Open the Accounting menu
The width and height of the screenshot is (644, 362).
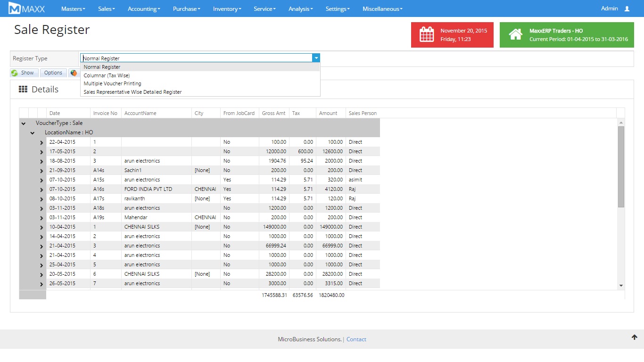coord(144,9)
